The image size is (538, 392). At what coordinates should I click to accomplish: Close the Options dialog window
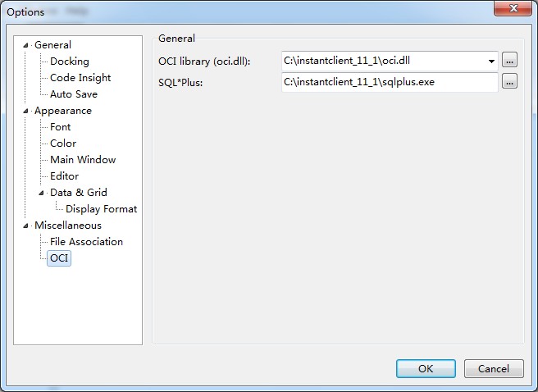click(x=513, y=10)
